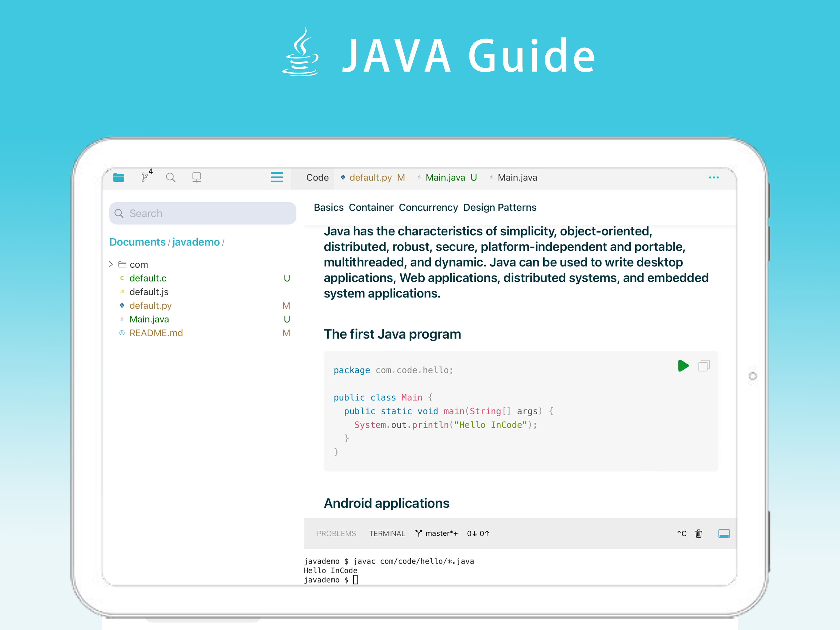Toggle the sidebar hamburger menu icon
Viewport: 840px width, 630px height.
(277, 177)
